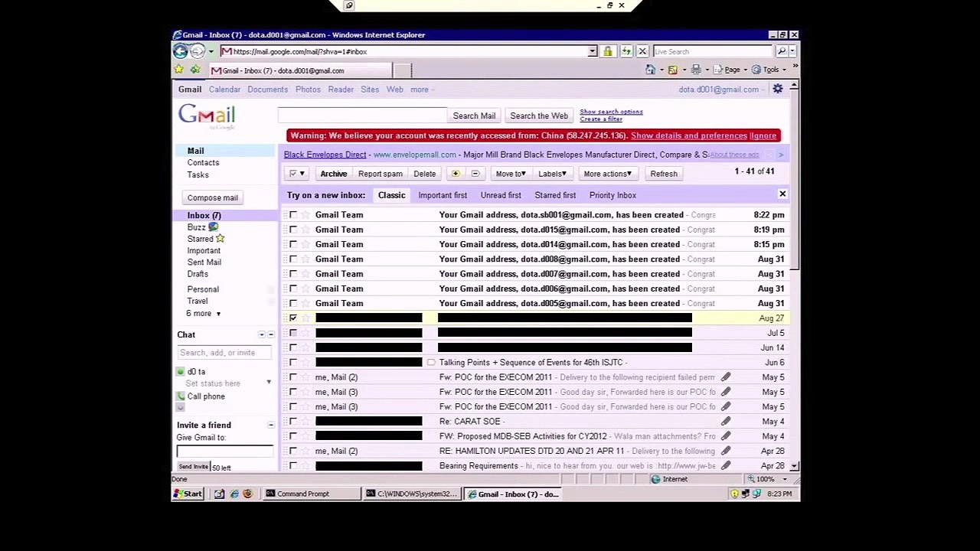
Task: Select the Classic inbox tab
Action: [391, 195]
